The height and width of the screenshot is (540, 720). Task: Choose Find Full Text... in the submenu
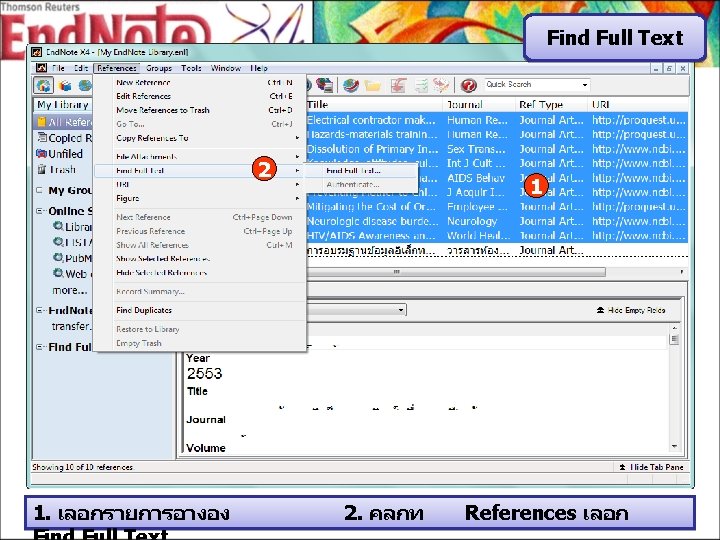(361, 171)
